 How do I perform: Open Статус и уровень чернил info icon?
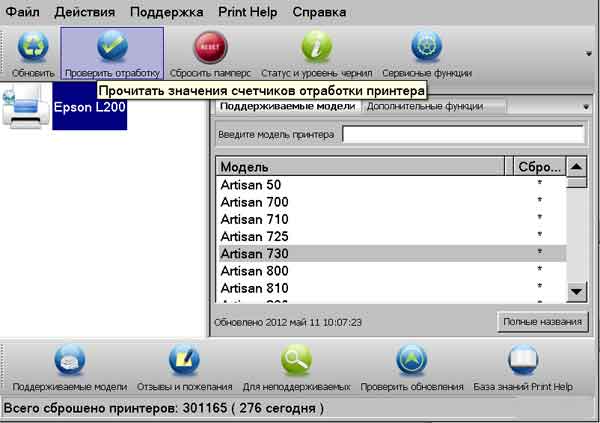[x=316, y=49]
